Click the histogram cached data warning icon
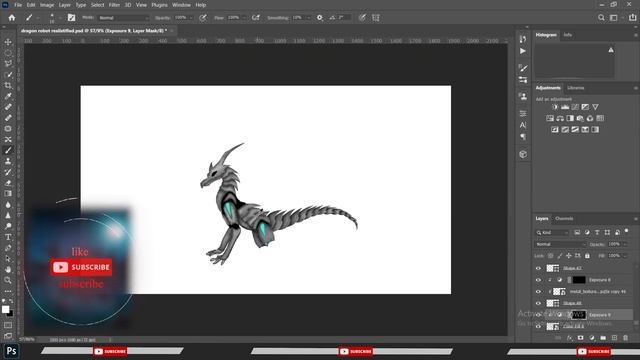Image resolution: width=640 pixels, height=360 pixels. 611,50
